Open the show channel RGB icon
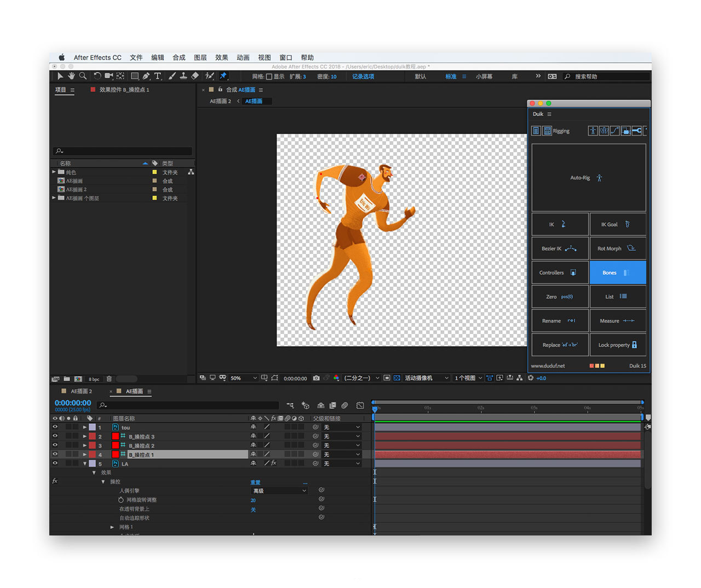The height and width of the screenshot is (588, 701). 336,378
